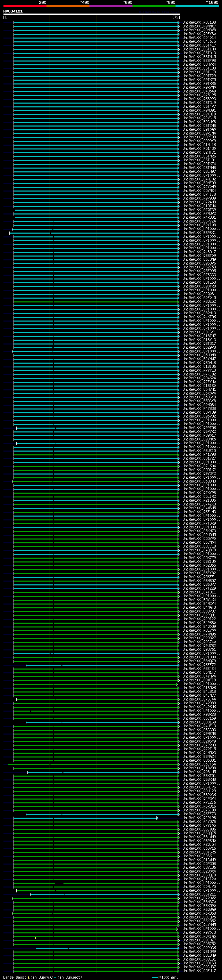
Task: Select the UniRef100_Q6CM04 label
Action: pos(199,542)
